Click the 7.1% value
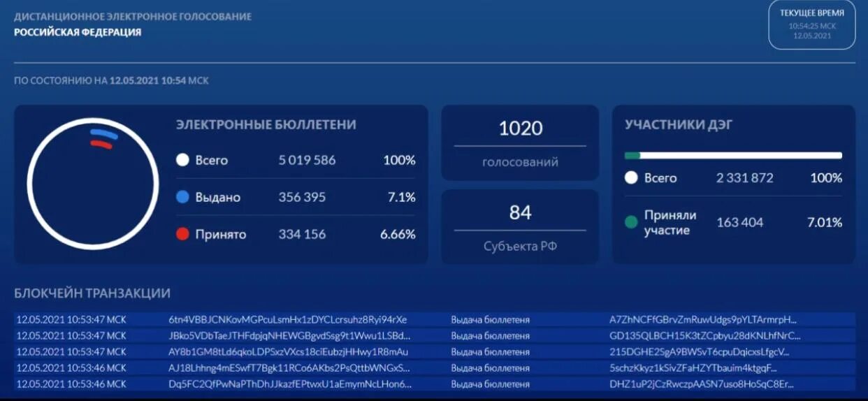The width and height of the screenshot is (868, 401). pyautogui.click(x=402, y=197)
